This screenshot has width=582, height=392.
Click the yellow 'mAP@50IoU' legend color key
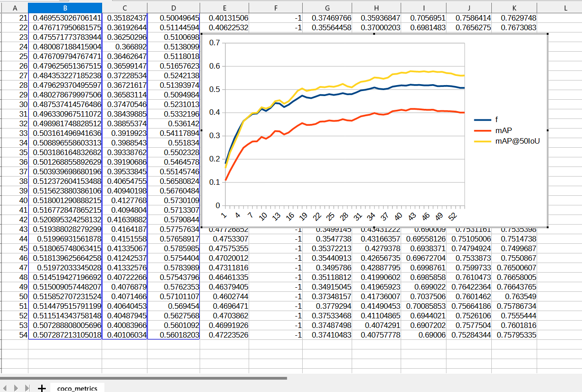point(483,141)
